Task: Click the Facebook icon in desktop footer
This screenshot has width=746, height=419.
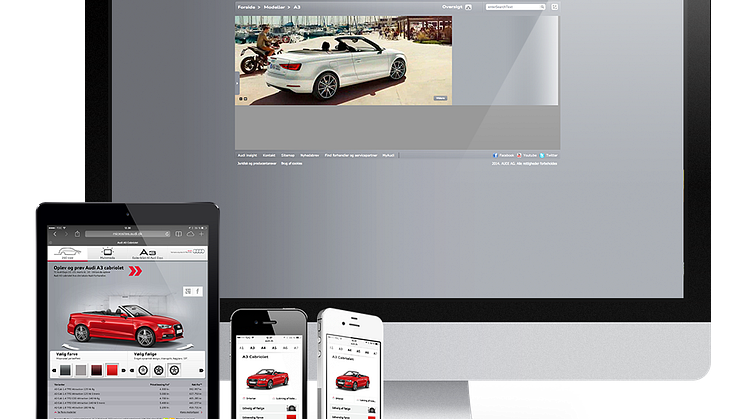Action: click(494, 156)
